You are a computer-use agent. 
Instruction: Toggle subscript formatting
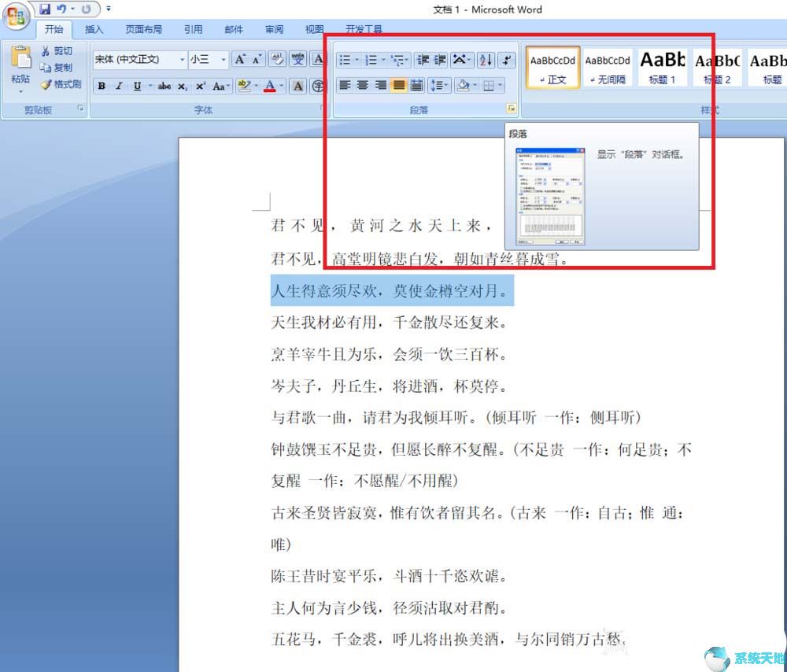[183, 86]
